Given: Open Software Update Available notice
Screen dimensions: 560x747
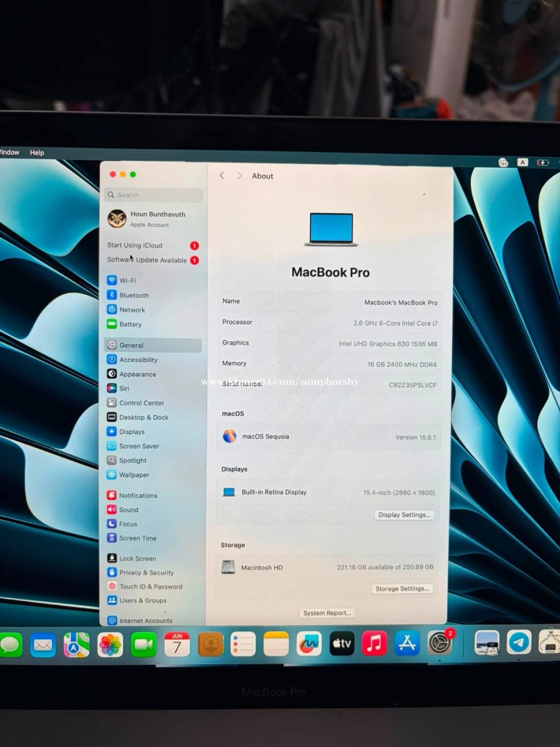Looking at the screenshot, I should coord(153,260).
